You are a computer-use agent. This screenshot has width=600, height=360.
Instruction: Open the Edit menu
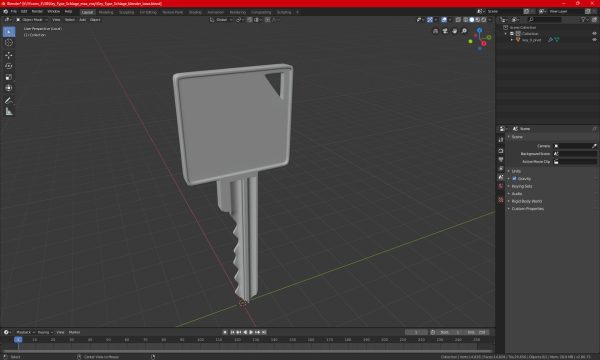click(x=24, y=11)
